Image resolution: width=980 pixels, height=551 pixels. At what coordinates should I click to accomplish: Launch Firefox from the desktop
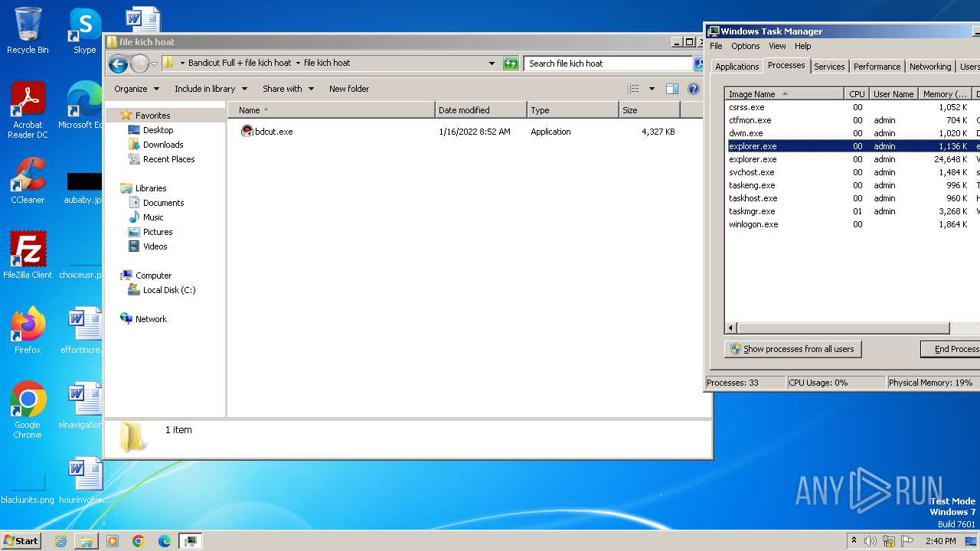tap(28, 331)
